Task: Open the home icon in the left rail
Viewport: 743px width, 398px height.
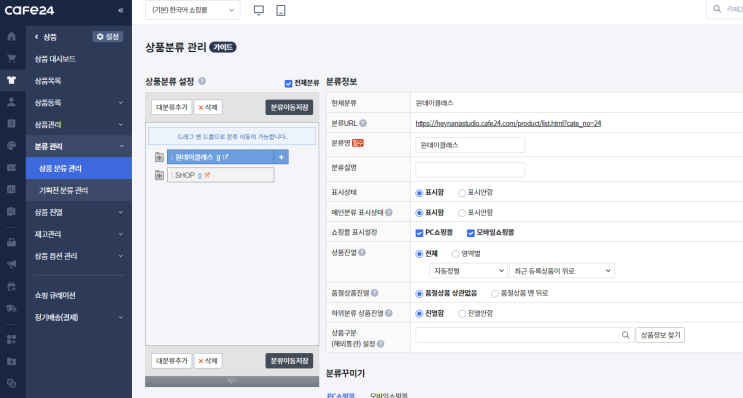Action: click(11, 36)
